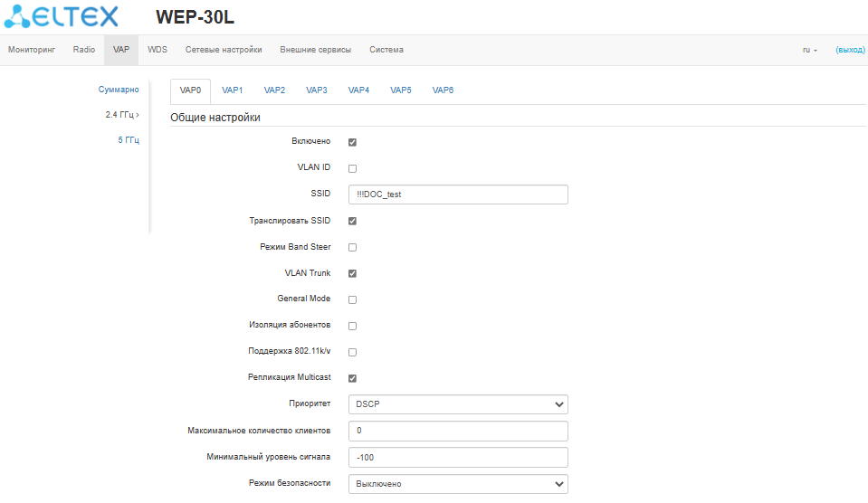Open the WDS menu

click(157, 50)
